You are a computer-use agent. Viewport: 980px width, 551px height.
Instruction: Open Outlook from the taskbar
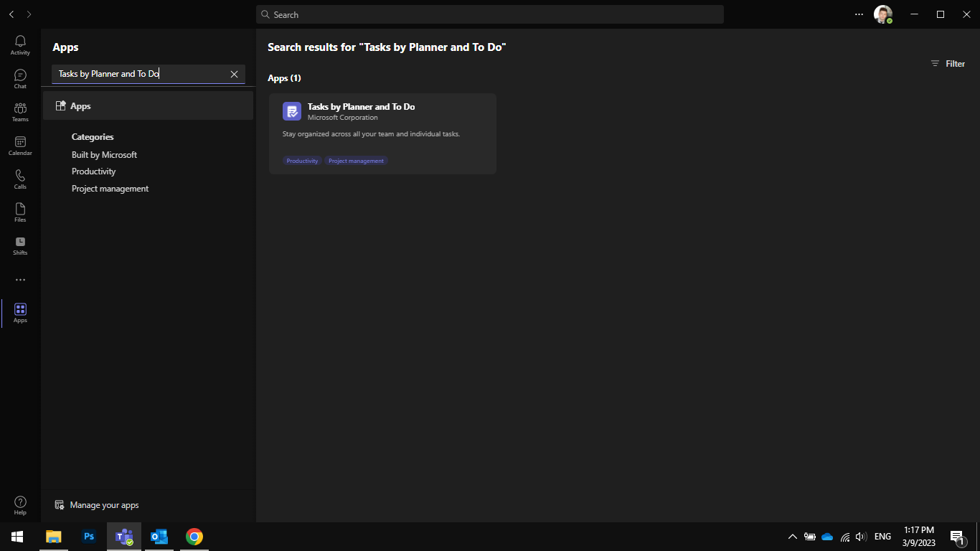coord(159,537)
